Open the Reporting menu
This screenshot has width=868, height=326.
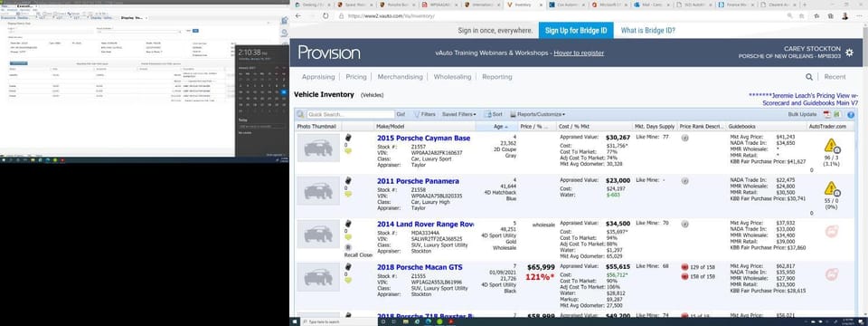496,77
